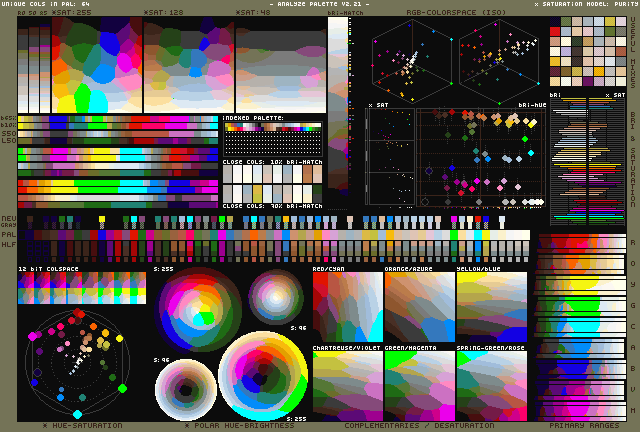This screenshot has height=432, width=640.
Task: Click the title ANALYZE PALETTE V2.21
Action: pos(320,4)
